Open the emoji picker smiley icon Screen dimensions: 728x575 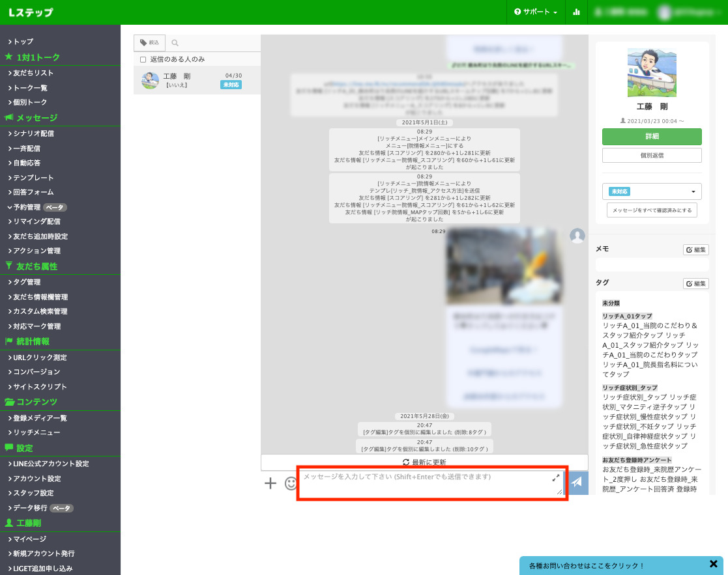(x=291, y=483)
